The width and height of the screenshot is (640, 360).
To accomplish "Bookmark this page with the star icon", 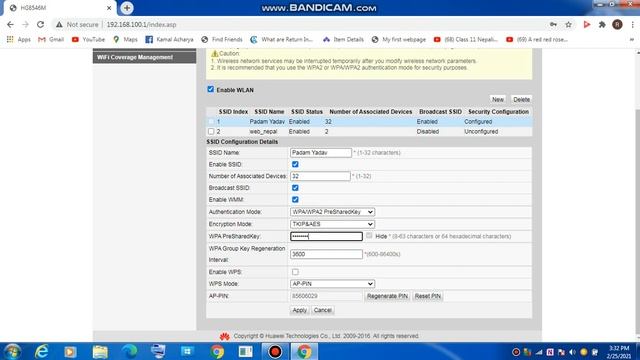I will (568, 24).
